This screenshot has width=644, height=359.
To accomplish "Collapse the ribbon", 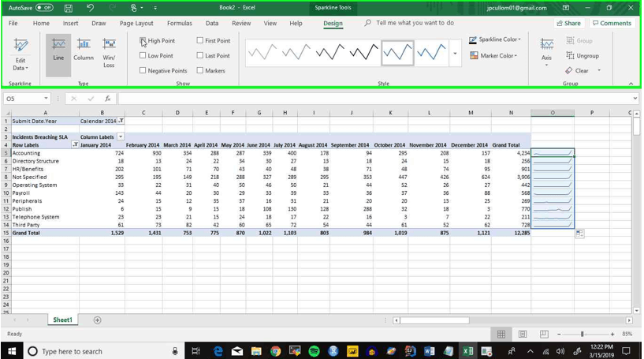I will click(631, 84).
